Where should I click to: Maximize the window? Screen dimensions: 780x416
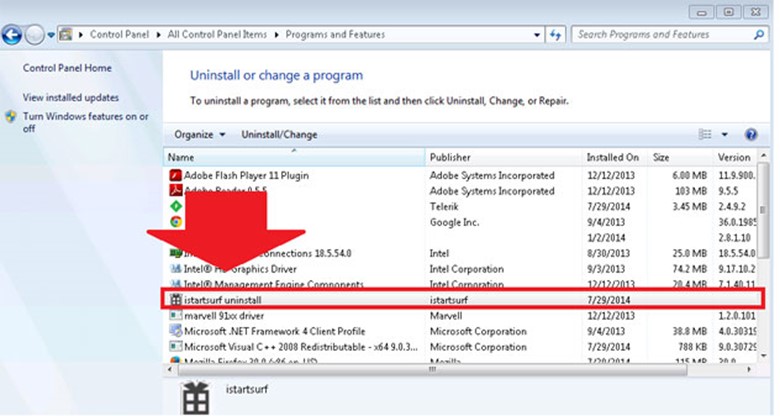tap(729, 12)
